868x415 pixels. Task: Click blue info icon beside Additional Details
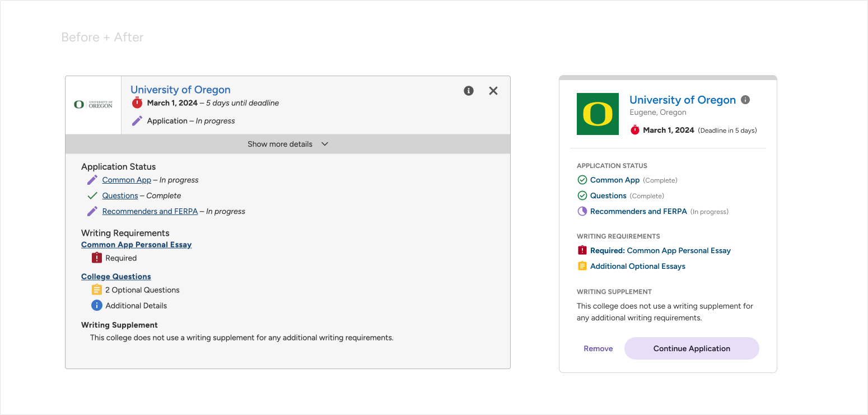(97, 305)
